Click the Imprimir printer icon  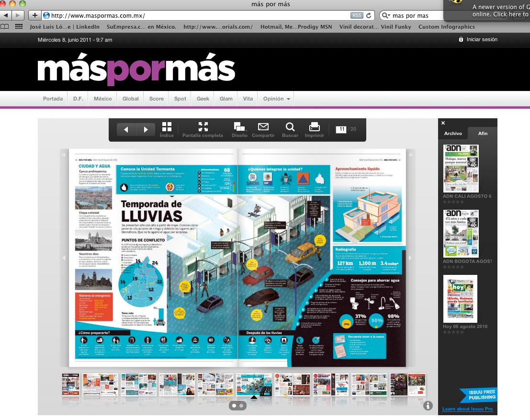pos(315,127)
